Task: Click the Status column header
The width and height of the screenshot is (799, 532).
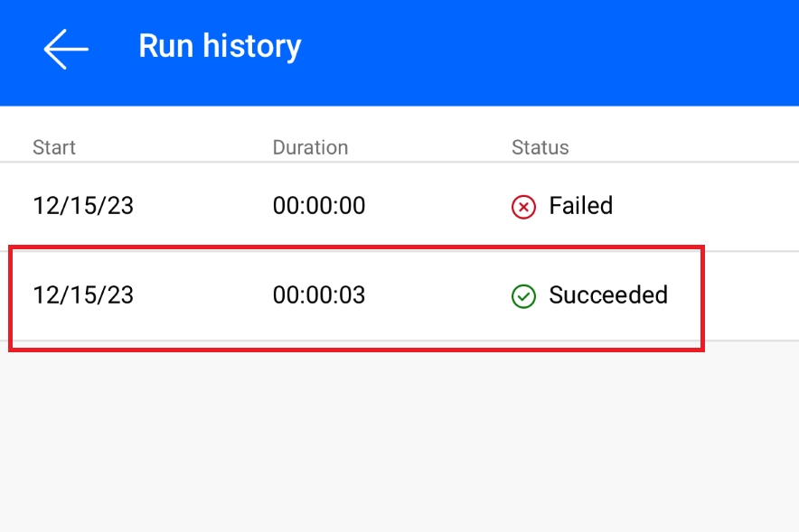Action: (540, 147)
